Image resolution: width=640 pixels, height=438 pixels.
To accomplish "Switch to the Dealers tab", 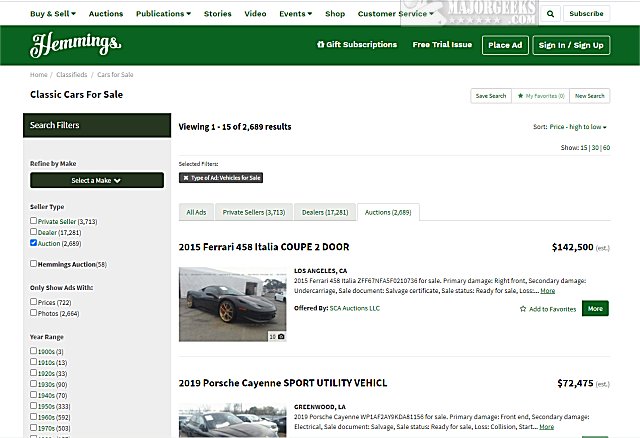I will [x=325, y=212].
